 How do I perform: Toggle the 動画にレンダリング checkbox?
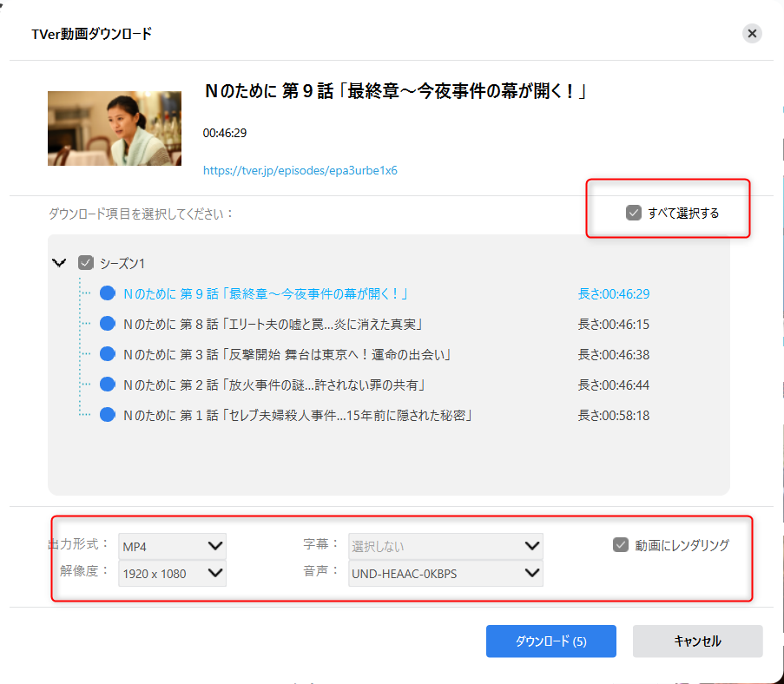[621, 544]
